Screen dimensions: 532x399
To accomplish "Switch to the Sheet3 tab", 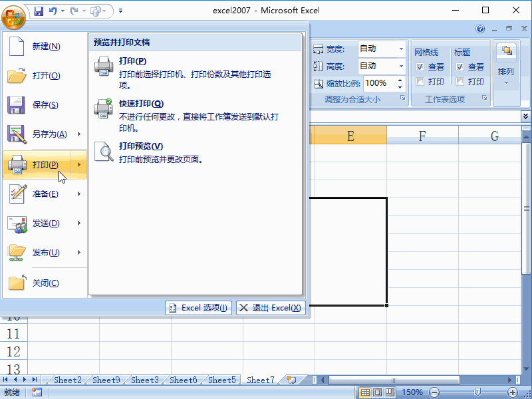I will (x=144, y=380).
